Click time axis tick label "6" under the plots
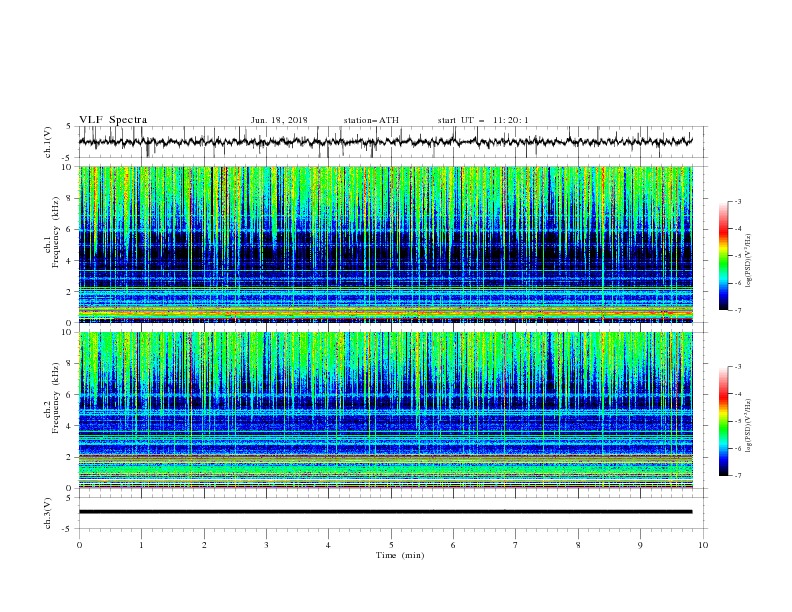Screen dimensions: 792x612 pyautogui.click(x=453, y=545)
